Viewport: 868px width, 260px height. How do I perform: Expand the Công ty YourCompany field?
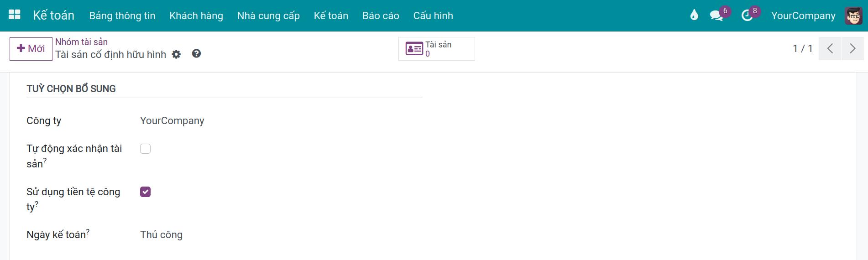click(x=172, y=121)
